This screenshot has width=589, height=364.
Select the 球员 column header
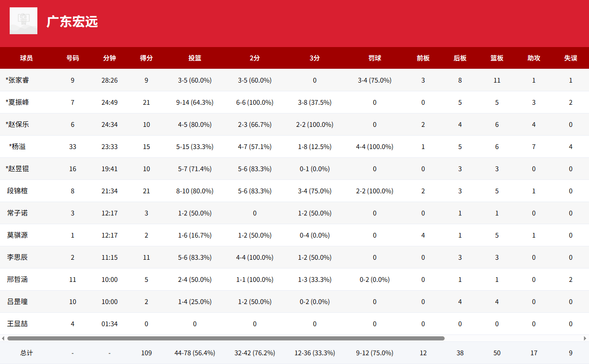pos(26,58)
